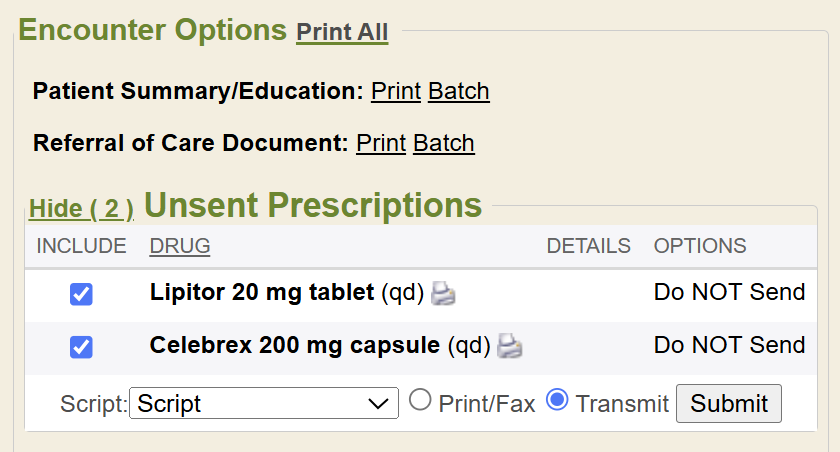Select the Print/Fax radio button
This screenshot has height=452, width=840.
coord(421,401)
